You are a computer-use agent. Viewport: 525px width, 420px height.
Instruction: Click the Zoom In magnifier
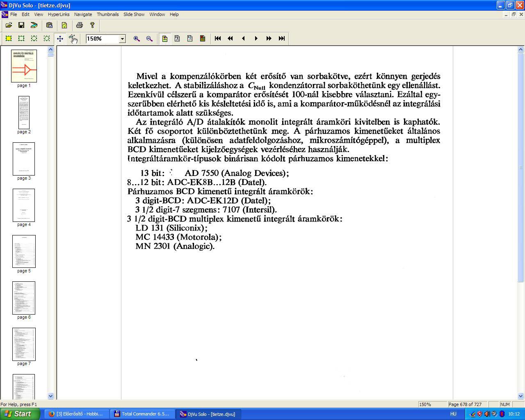pyautogui.click(x=137, y=39)
